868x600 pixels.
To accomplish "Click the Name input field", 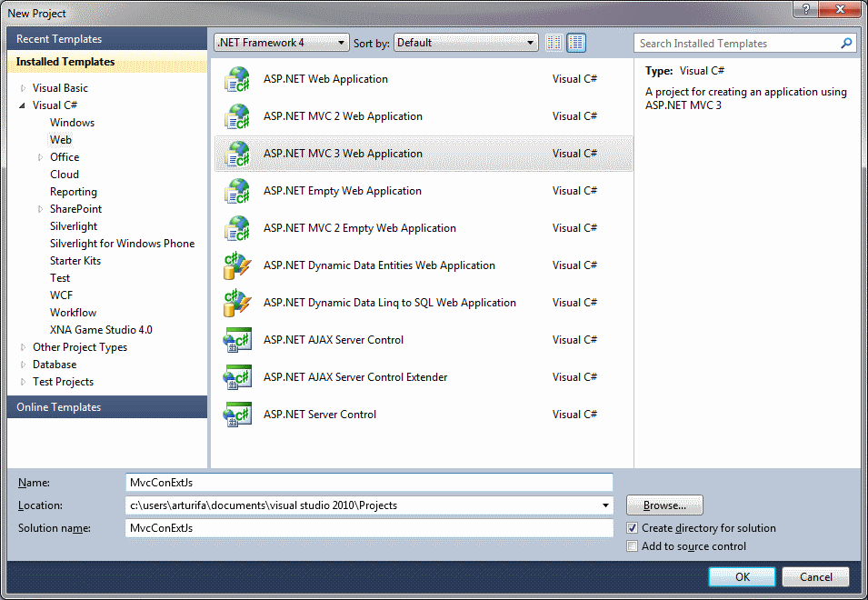I will (x=369, y=482).
